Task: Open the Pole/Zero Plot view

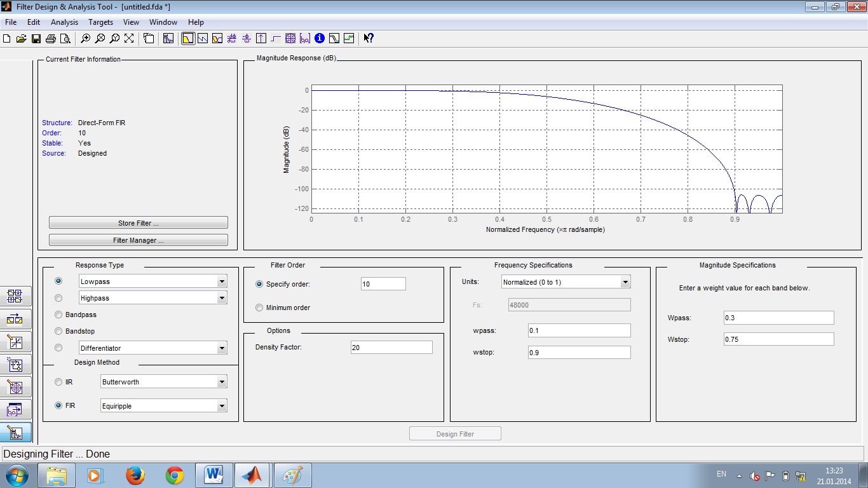Action: 290,39
